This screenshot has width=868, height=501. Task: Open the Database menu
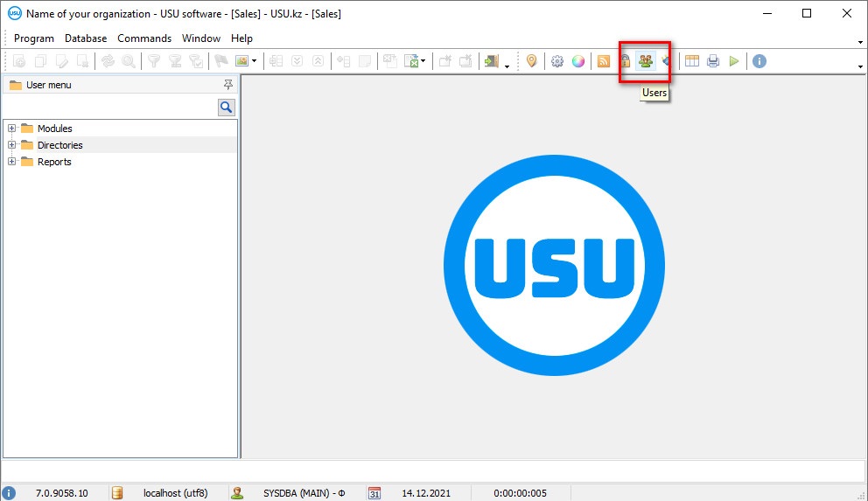click(x=86, y=38)
